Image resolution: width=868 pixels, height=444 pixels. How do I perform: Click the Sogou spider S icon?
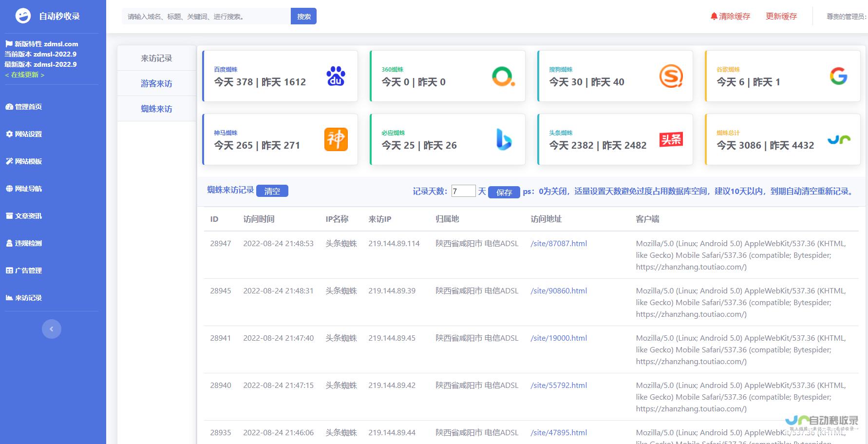click(x=671, y=76)
